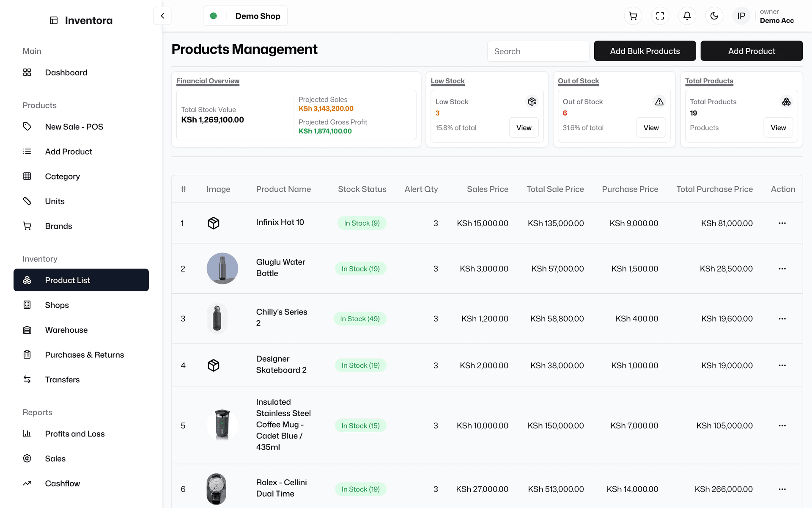Toggle fullscreen mode icon
Viewport: 812px width, 508px height.
[x=660, y=16]
